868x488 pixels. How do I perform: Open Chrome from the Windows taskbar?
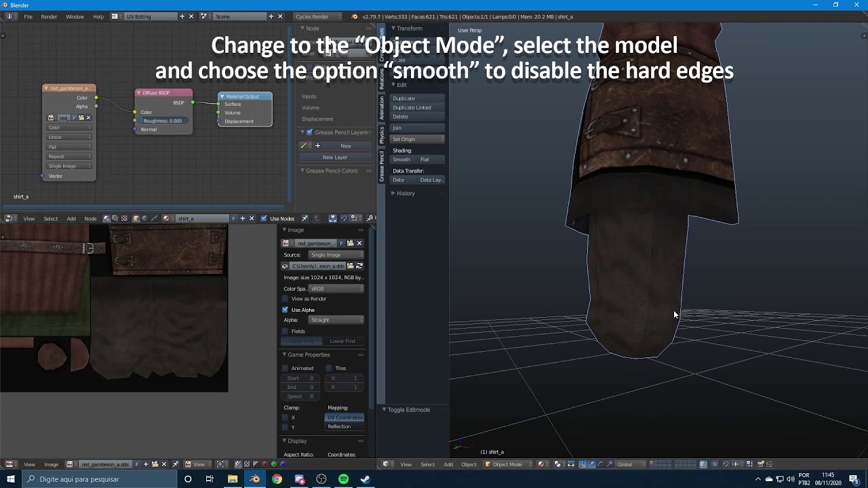click(x=277, y=479)
